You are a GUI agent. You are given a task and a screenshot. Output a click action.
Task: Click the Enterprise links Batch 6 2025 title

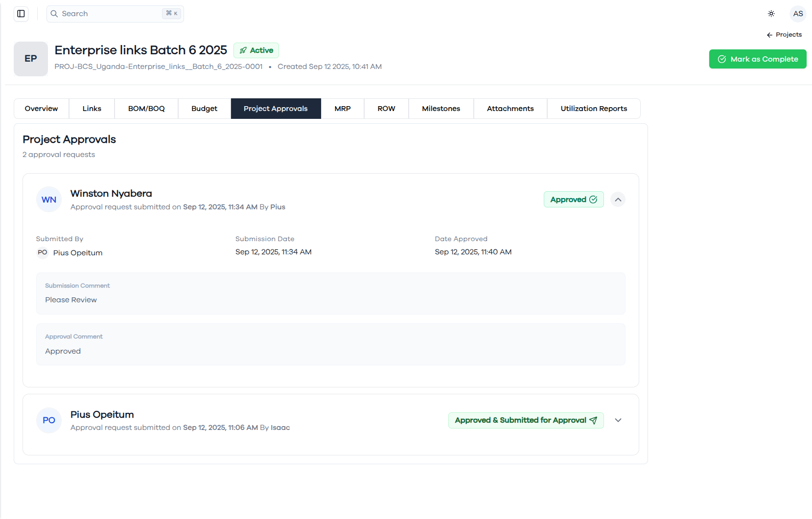click(x=141, y=50)
